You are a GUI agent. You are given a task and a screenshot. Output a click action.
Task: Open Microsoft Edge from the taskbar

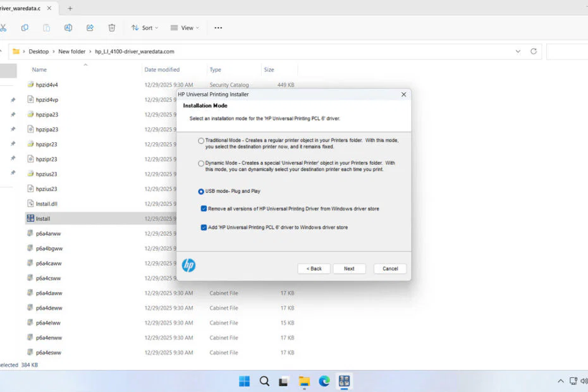coord(323,381)
